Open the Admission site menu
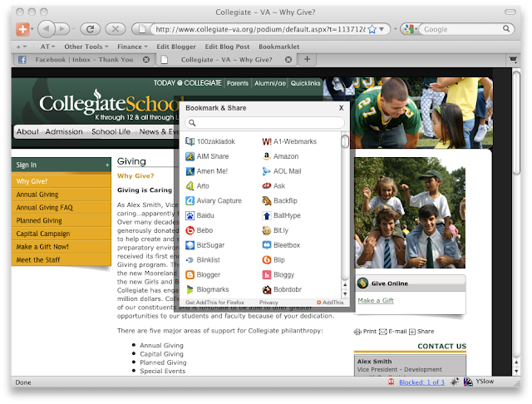The width and height of the screenshot is (532, 404). (64, 131)
